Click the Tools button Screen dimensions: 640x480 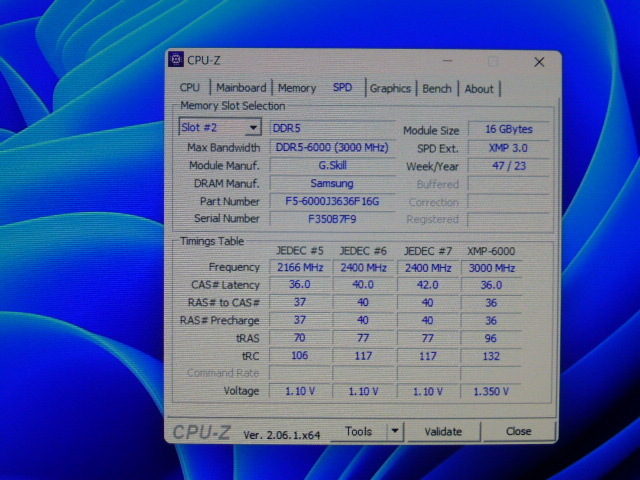tap(358, 431)
